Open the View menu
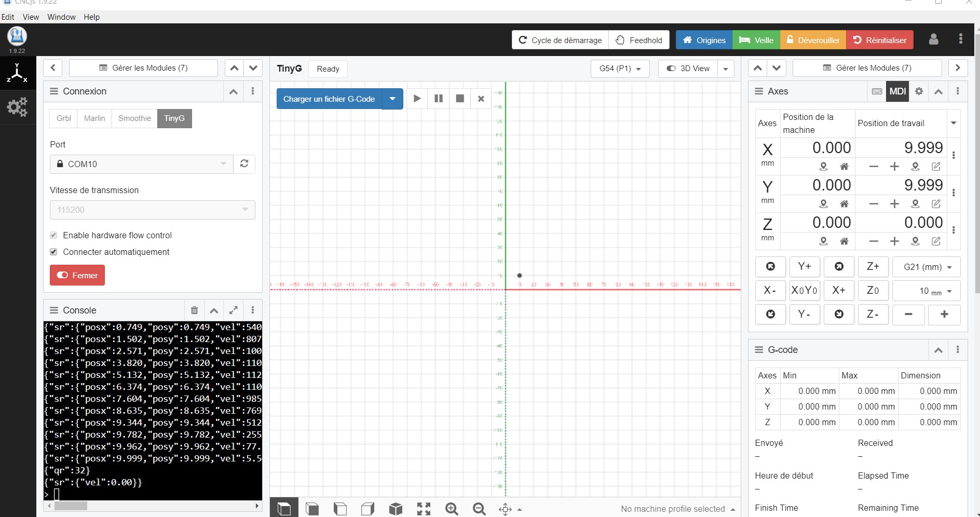980x517 pixels. [x=31, y=17]
